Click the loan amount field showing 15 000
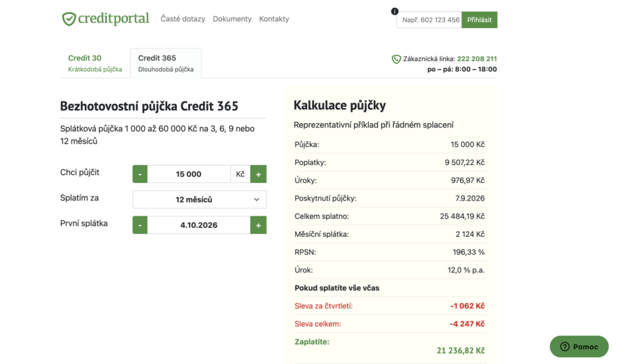Screen dimensions: 618x364 (189, 174)
